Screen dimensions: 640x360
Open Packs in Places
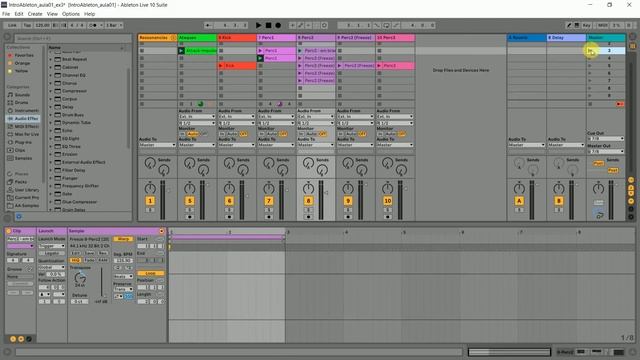18,182
